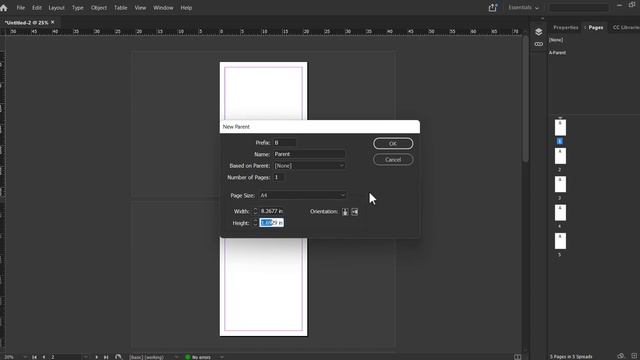Viewport: 640px width, 360px height.
Task: Cancel the New Parent dialog
Action: 393,160
